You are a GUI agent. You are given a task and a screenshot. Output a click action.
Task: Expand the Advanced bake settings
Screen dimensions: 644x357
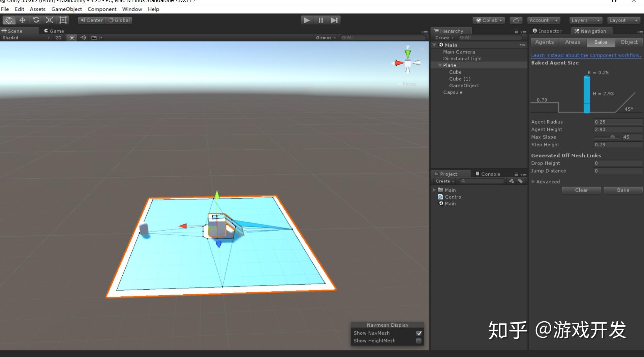tap(546, 182)
